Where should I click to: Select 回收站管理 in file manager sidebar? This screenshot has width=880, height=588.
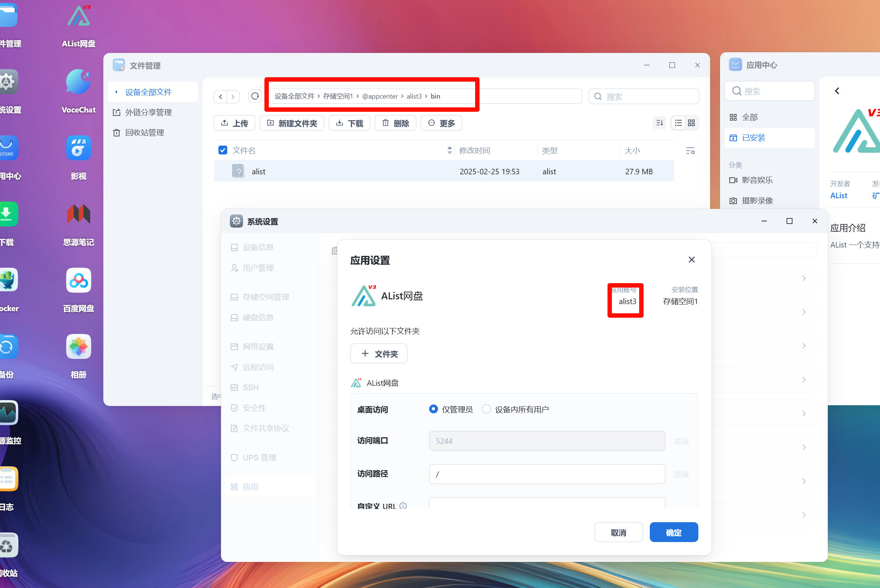144,132
